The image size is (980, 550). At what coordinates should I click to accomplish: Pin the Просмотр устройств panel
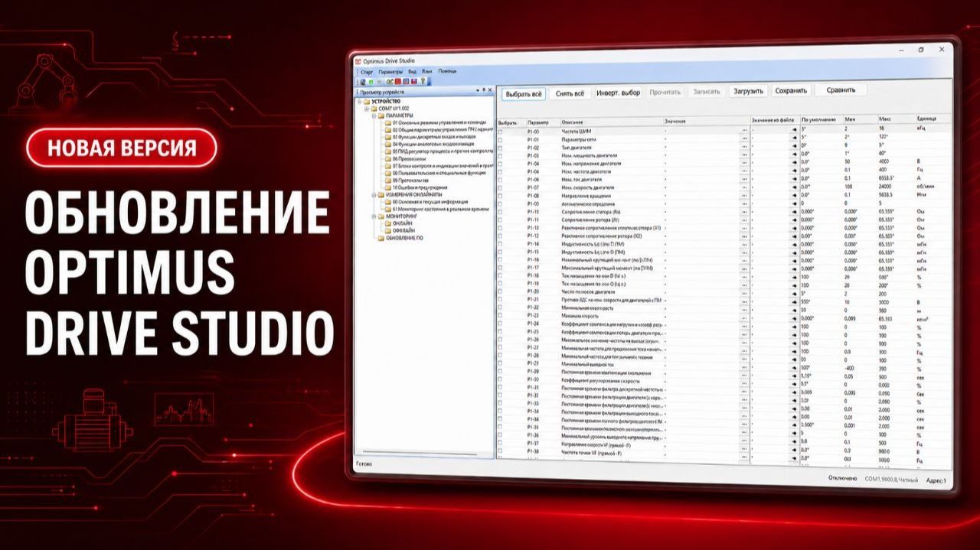(x=484, y=90)
